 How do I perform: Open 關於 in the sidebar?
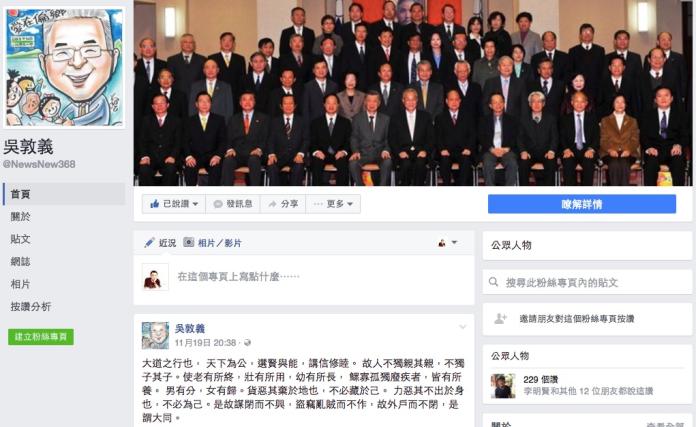point(20,217)
